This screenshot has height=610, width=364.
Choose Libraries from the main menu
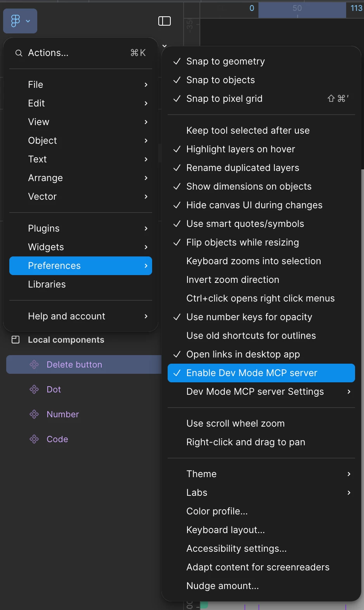tap(81, 284)
